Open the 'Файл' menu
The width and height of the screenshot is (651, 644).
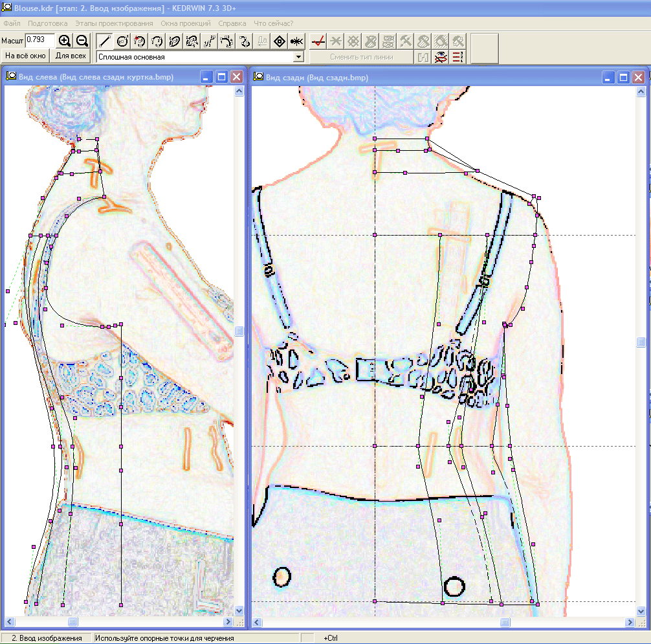point(12,23)
